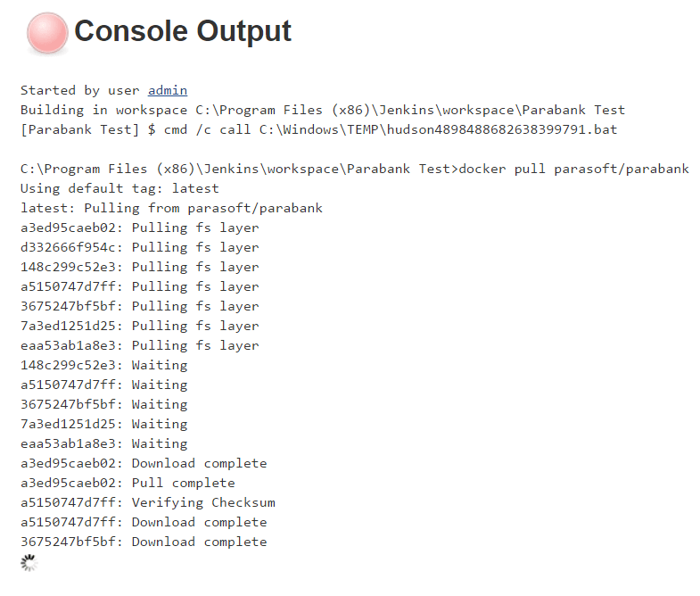Screen dimensions: 700x596
Task: Click the Console Output heading
Action: click(x=183, y=31)
